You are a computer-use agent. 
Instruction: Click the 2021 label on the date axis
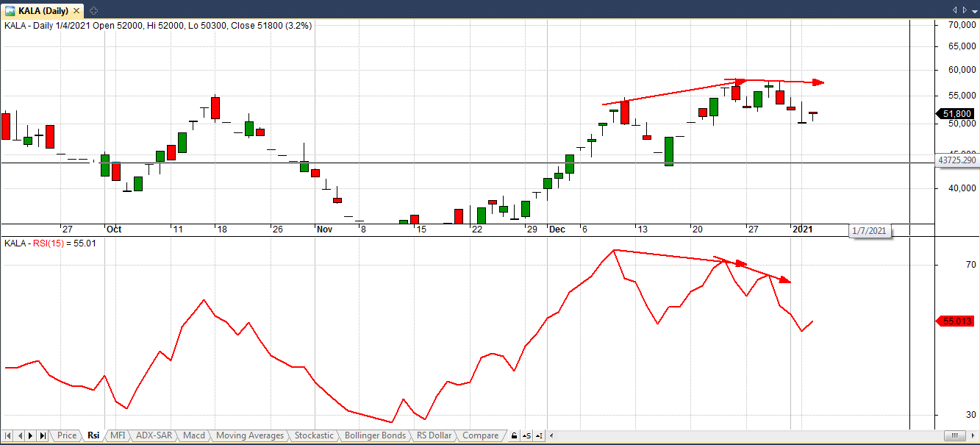click(802, 229)
